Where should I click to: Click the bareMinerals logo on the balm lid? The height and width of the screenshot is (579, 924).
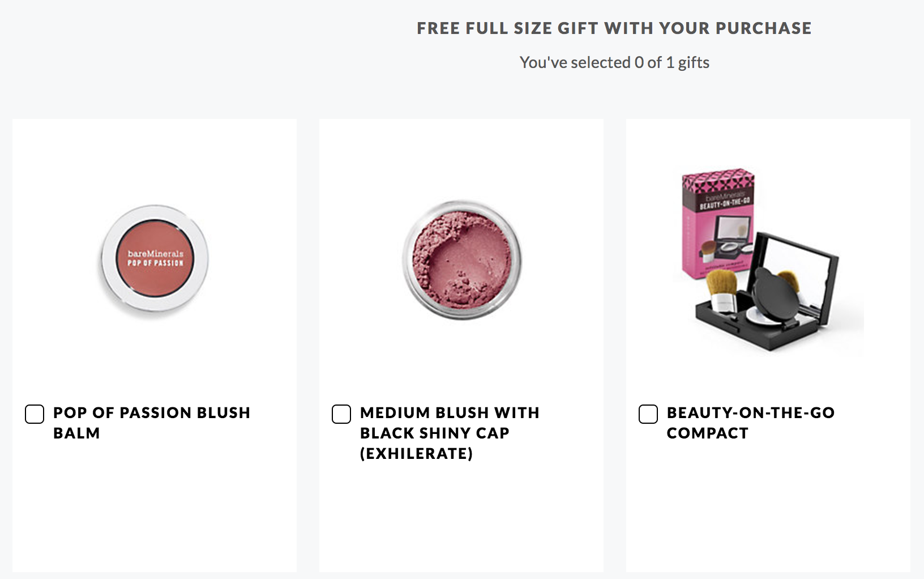tap(155, 254)
